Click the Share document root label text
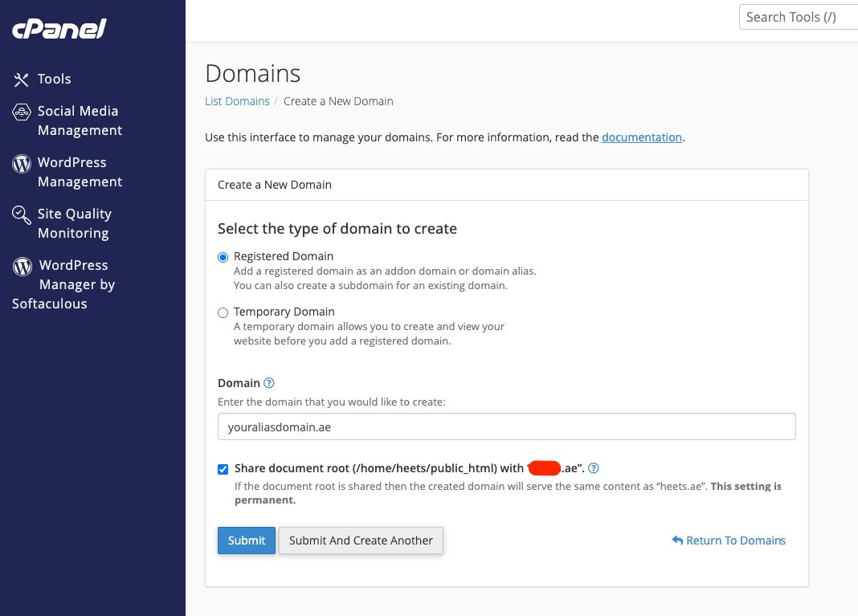The height and width of the screenshot is (616, 858). [409, 468]
